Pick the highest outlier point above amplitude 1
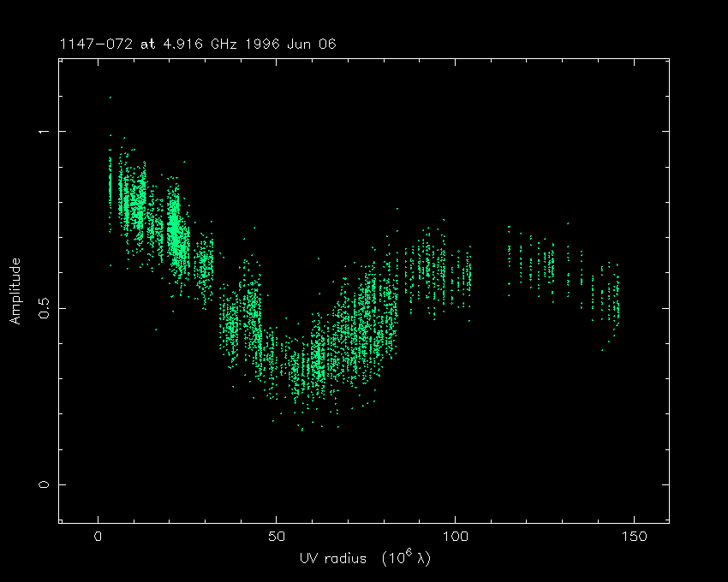Image resolution: width=728 pixels, height=582 pixels. tap(110, 98)
